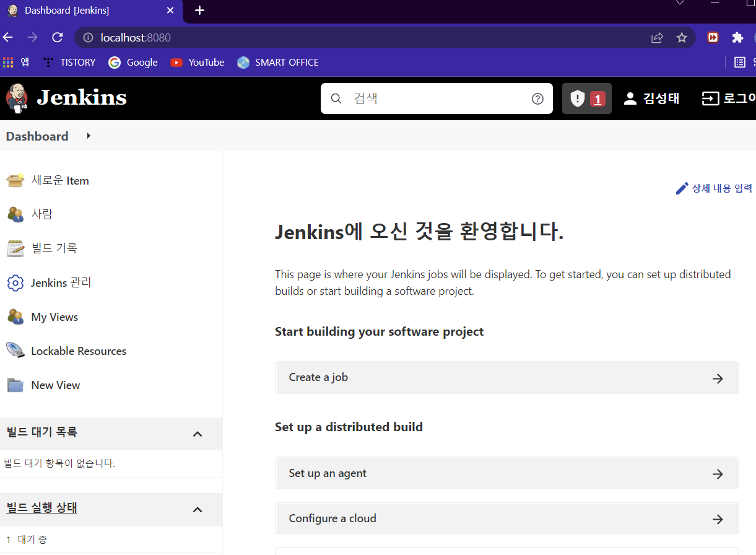The width and height of the screenshot is (756, 555).
Task: Open the SMART OFFICE bookmark
Action: pyautogui.click(x=278, y=62)
